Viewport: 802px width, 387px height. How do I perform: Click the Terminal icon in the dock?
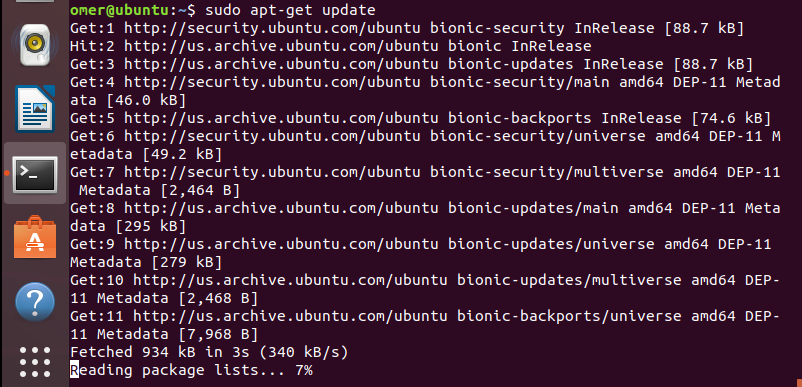35,175
